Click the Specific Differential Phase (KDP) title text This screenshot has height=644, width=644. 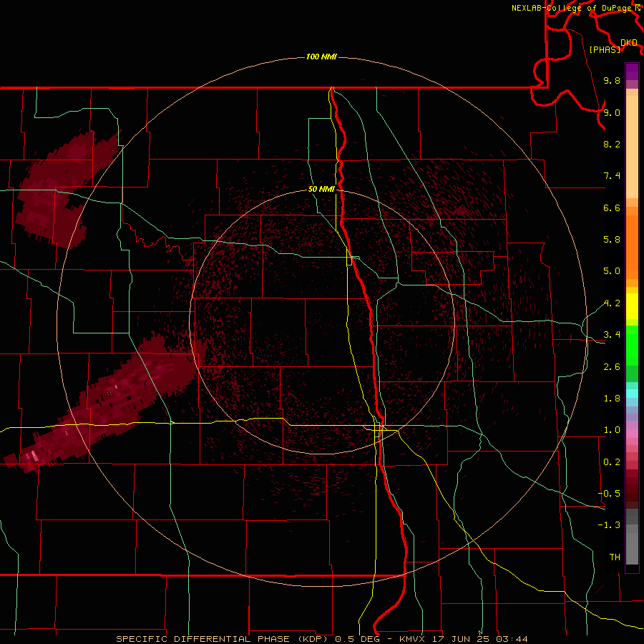(x=221, y=639)
